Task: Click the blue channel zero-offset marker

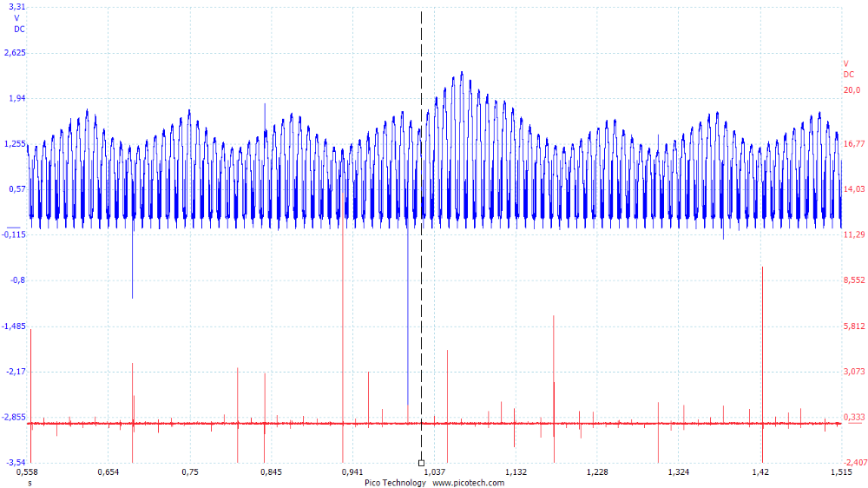Action: click(13, 228)
